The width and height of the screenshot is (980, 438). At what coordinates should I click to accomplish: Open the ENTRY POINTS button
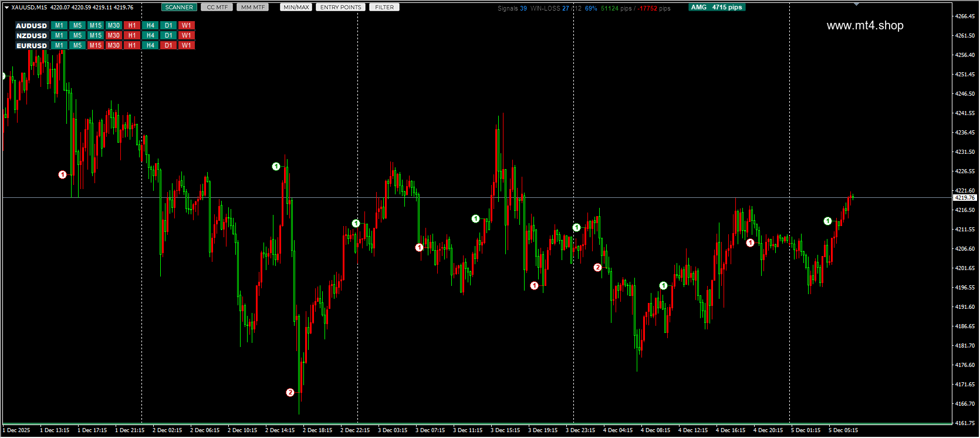(x=340, y=7)
